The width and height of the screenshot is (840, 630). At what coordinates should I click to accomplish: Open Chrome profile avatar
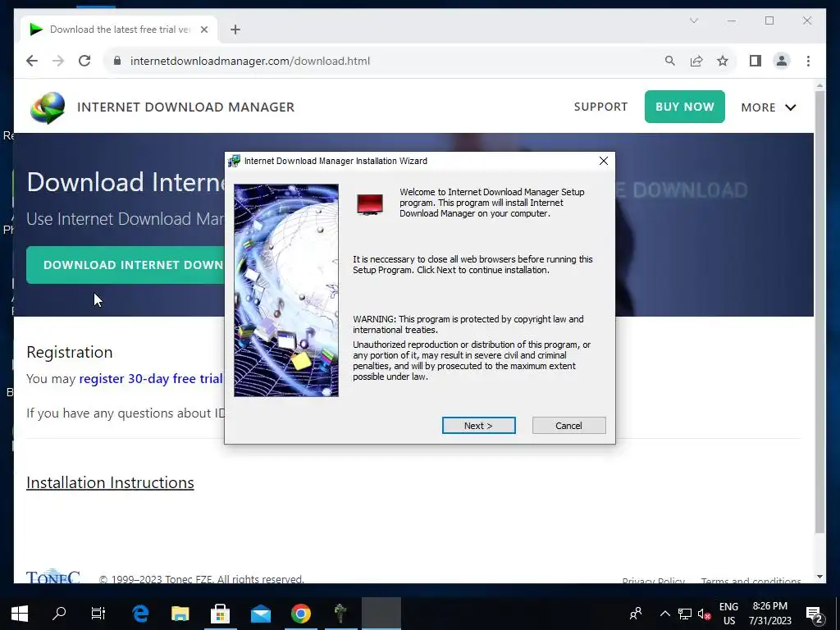click(782, 61)
